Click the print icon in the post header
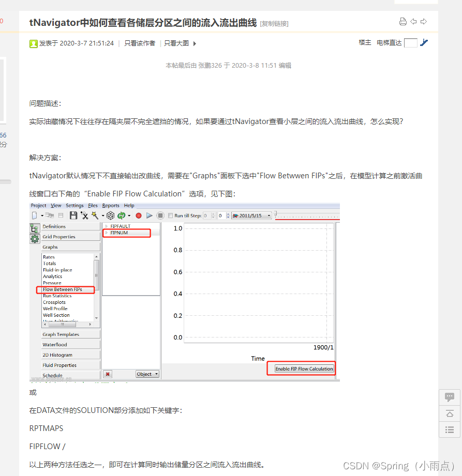The width and height of the screenshot is (462, 476). (x=403, y=22)
